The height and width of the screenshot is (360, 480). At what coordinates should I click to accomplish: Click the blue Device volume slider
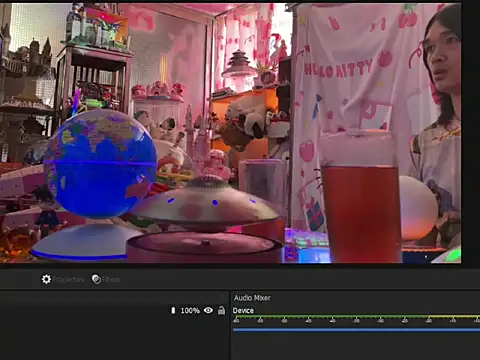[356, 330]
